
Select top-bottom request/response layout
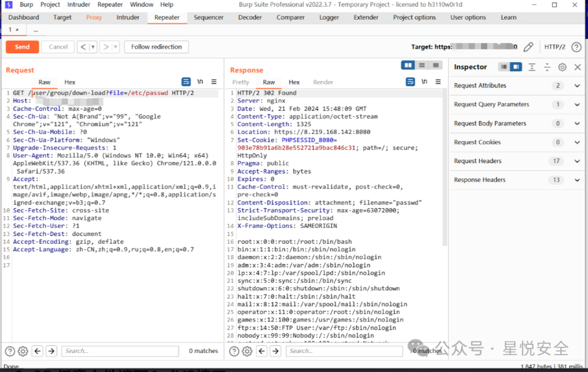click(x=422, y=65)
